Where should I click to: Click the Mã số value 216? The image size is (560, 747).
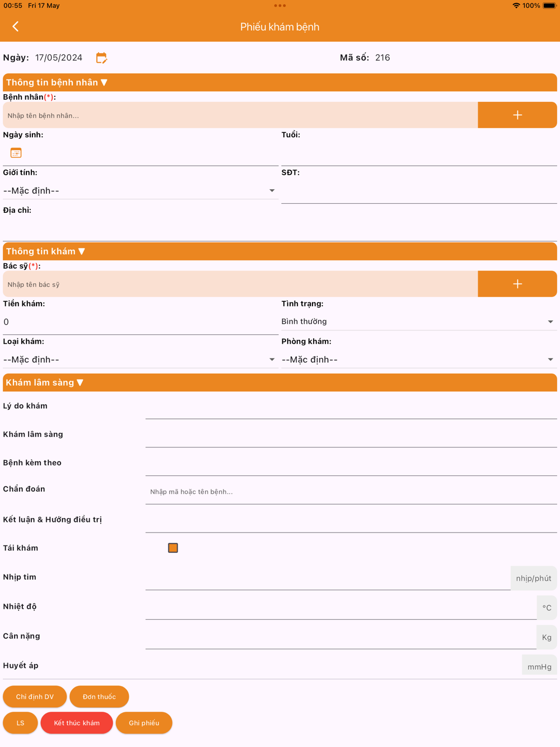(x=382, y=58)
